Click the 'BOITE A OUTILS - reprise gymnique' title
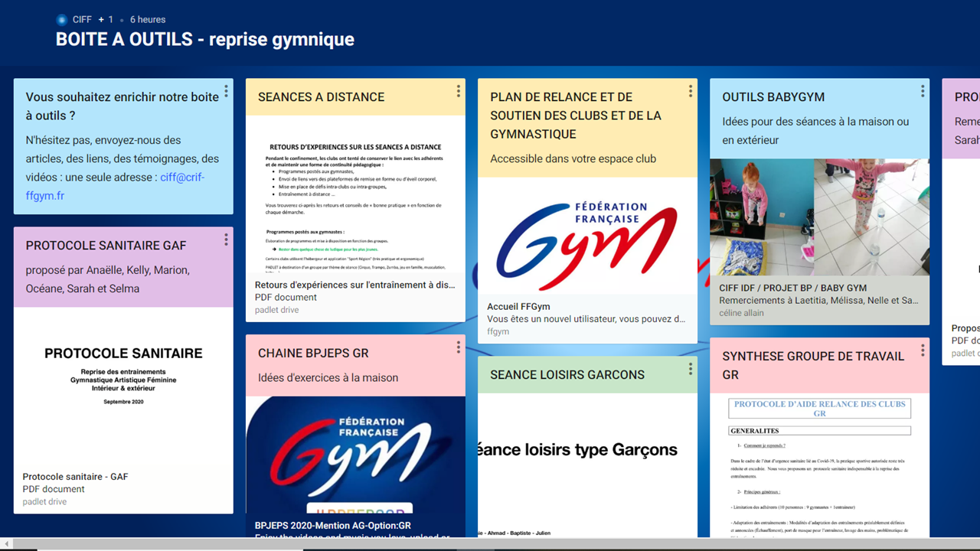Image resolution: width=980 pixels, height=551 pixels. pos(205,40)
